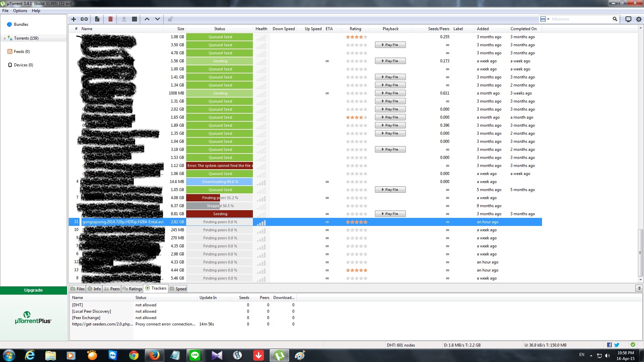Open the Options menu
644x362 pixels.
pyautogui.click(x=20, y=11)
